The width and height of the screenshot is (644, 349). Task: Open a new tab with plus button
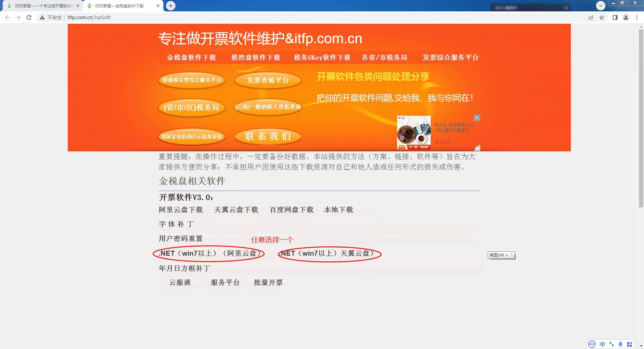click(x=171, y=6)
